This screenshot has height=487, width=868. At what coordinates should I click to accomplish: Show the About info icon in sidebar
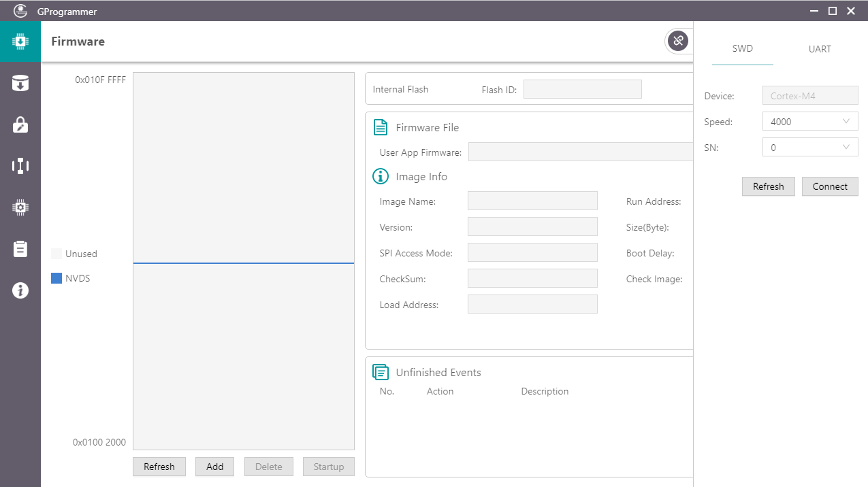[20, 290]
